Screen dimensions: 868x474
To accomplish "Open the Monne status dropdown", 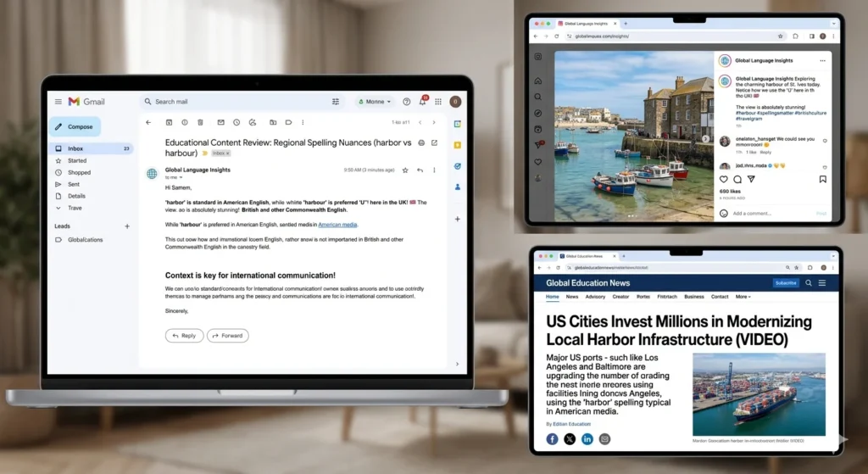I will [374, 102].
